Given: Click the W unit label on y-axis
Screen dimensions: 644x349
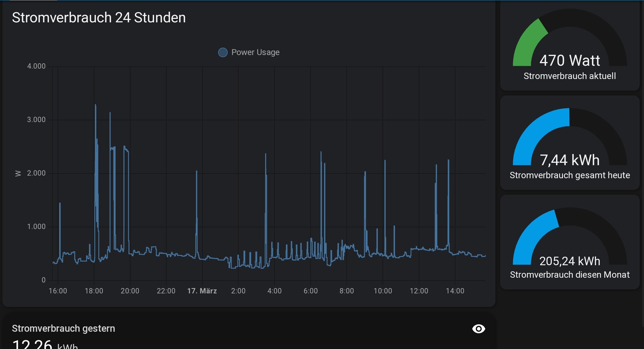Looking at the screenshot, I should coord(18,173).
